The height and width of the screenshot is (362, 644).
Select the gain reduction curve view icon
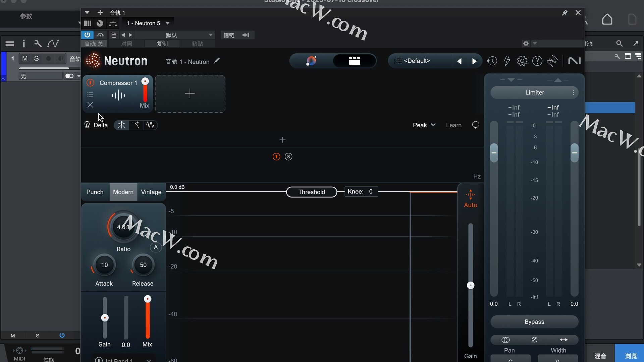point(136,125)
